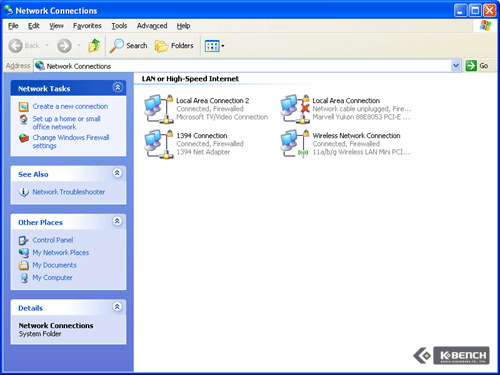
Task: Open the Edit menu
Action: 34,26
